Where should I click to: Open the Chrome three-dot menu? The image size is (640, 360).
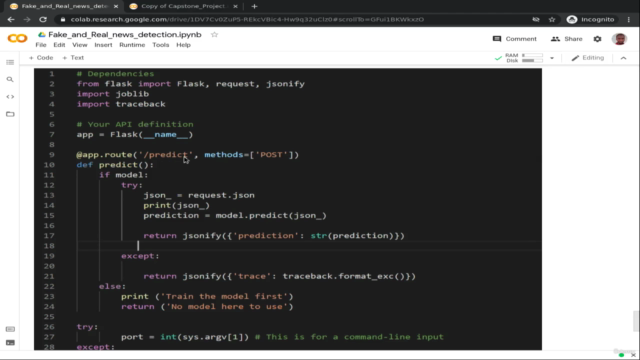tap(629, 19)
